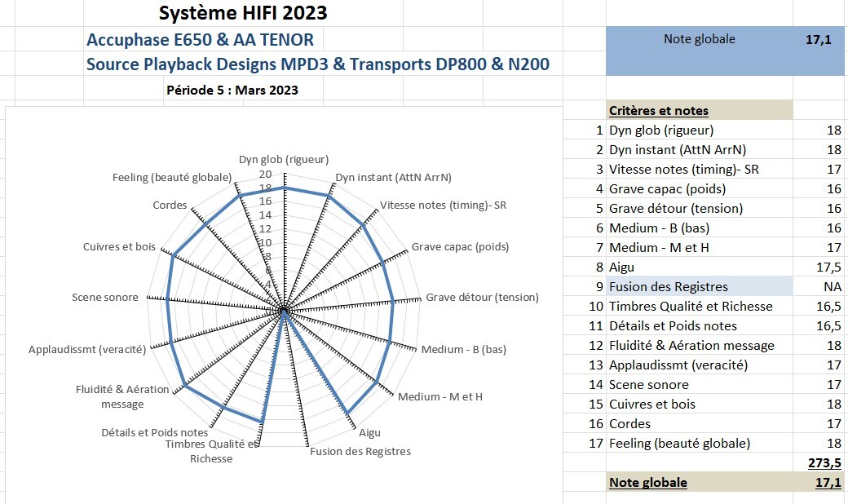Select the 'Source Playback Designs MPD3' line
This screenshot has width=848, height=504.
pos(317,64)
